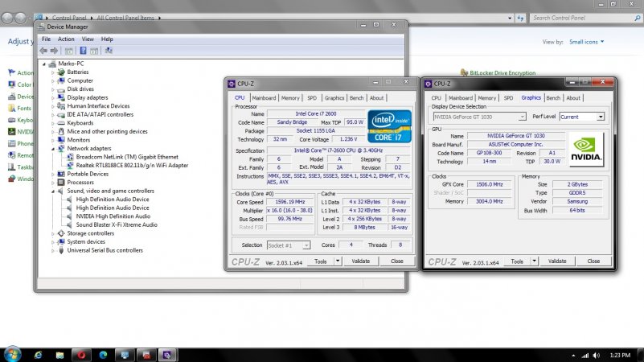Select the Monitors category icon

pos(61,140)
